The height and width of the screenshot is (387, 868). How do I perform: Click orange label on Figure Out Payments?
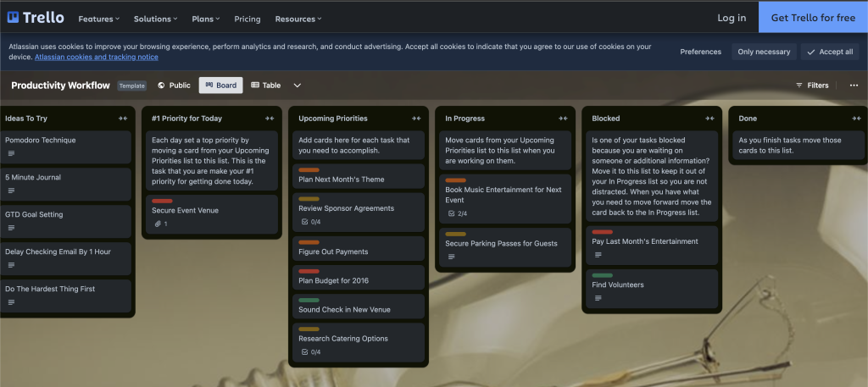[x=309, y=242]
